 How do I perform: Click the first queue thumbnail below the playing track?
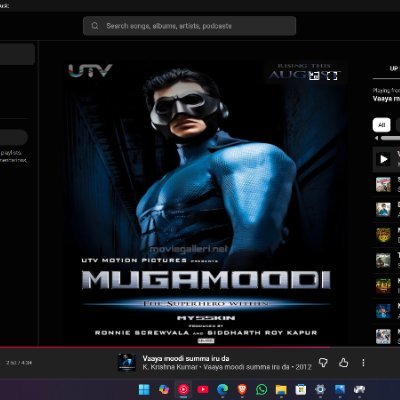pos(383,185)
